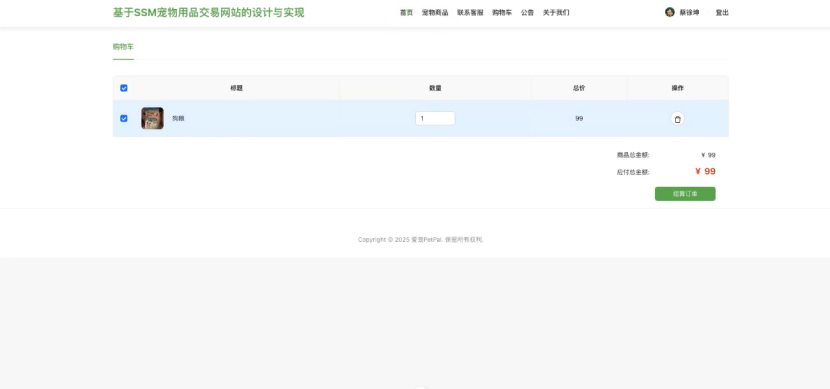Focus the quantity input showing 1
The height and width of the screenshot is (389, 830).
[435, 119]
